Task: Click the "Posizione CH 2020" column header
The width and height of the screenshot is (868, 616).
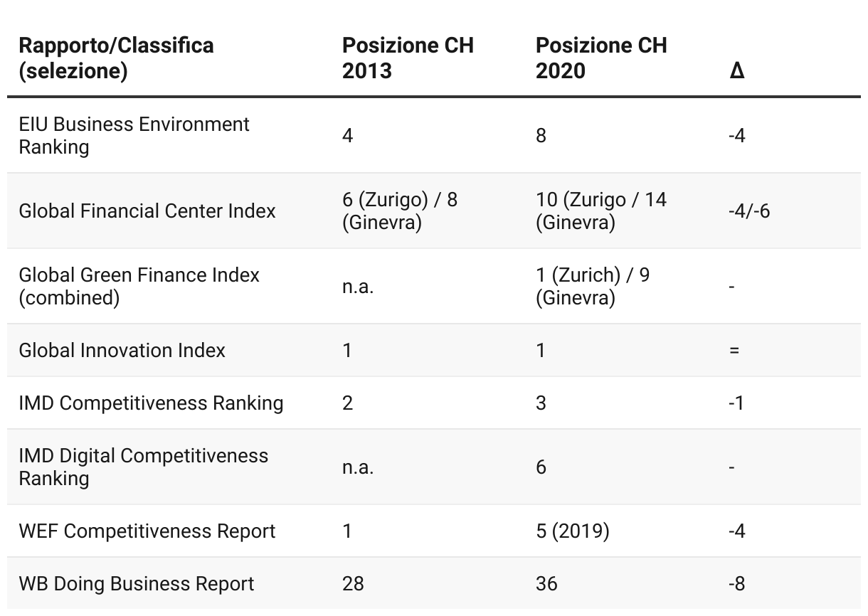Action: pos(601,58)
